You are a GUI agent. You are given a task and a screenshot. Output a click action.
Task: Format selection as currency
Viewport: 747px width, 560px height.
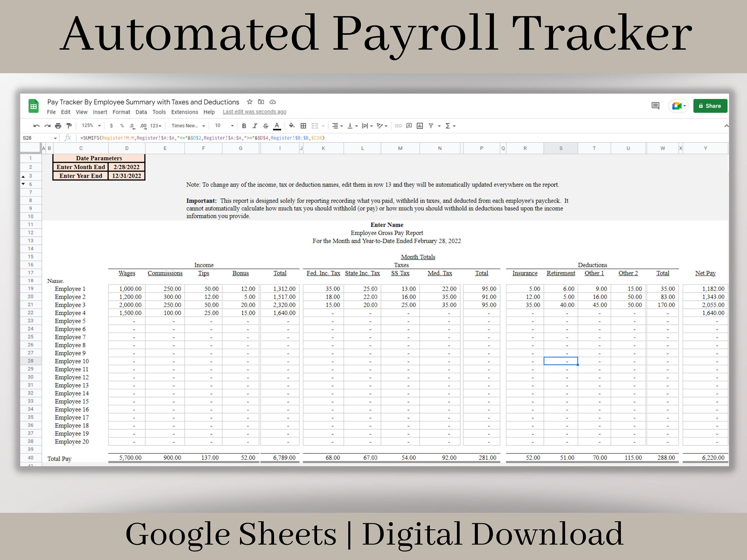coord(112,126)
